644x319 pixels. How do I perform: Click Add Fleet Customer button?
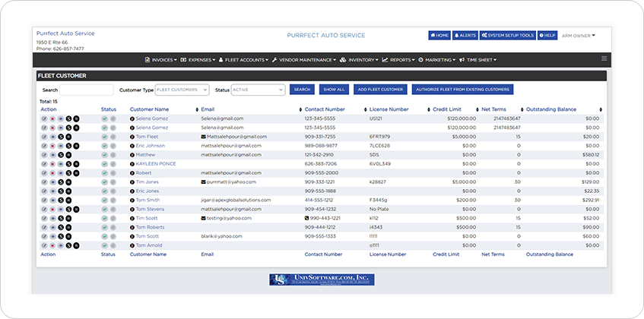(380, 90)
